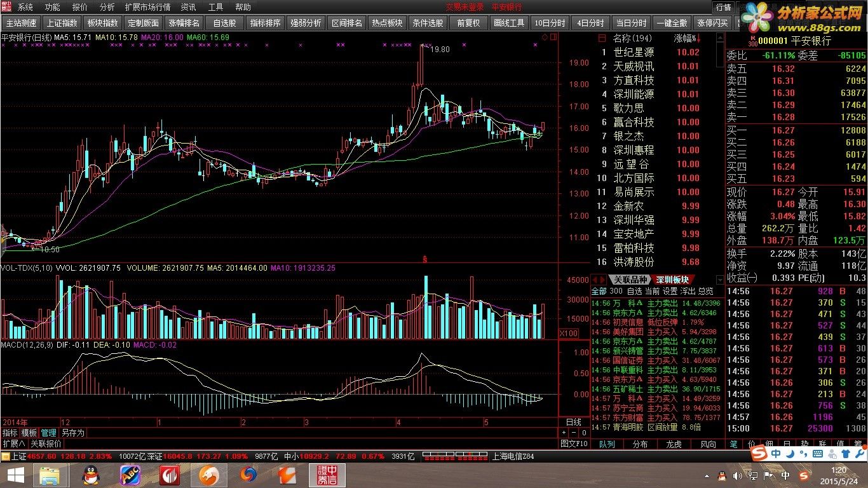
Task: Click the square panel icon at chart top-right
Action: (553, 37)
